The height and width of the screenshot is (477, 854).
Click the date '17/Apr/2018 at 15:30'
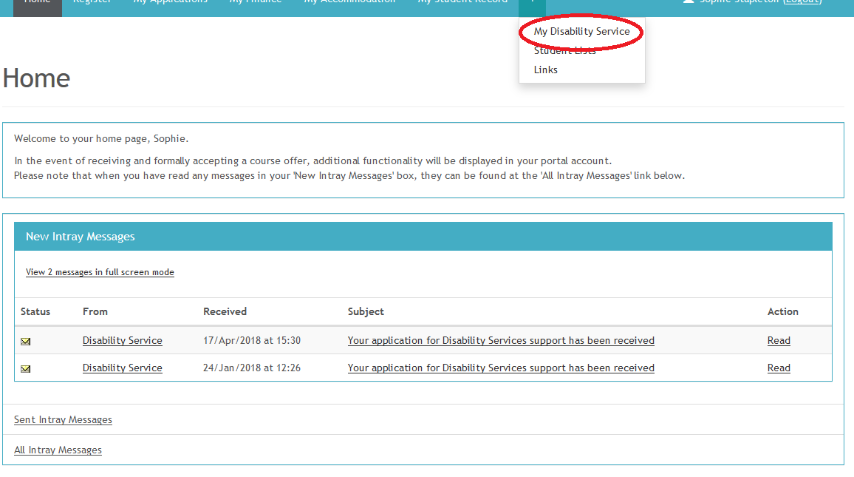click(252, 340)
